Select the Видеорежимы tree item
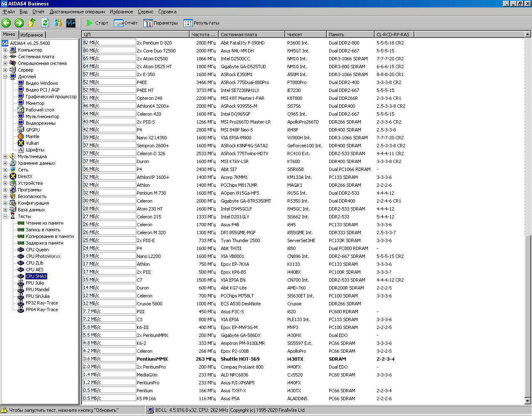The image size is (532, 416). [41, 123]
